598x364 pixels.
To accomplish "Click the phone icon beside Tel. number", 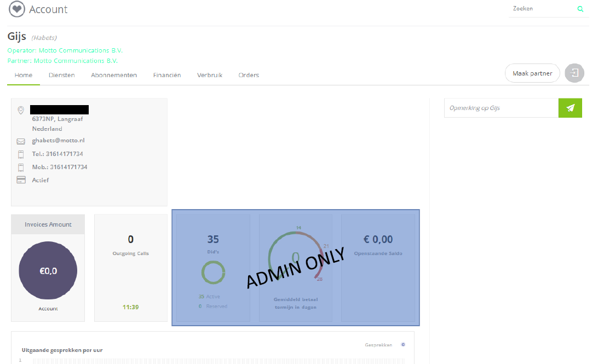I will tap(21, 154).
